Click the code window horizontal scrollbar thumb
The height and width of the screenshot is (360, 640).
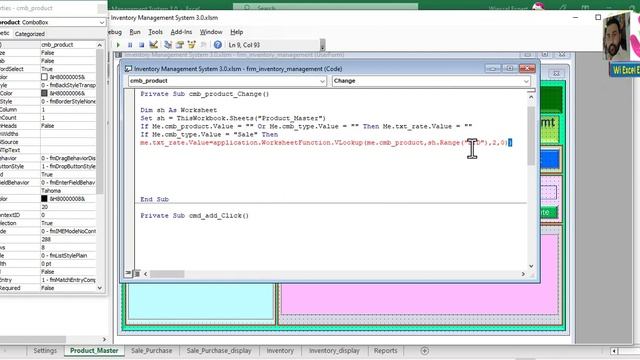(167, 274)
